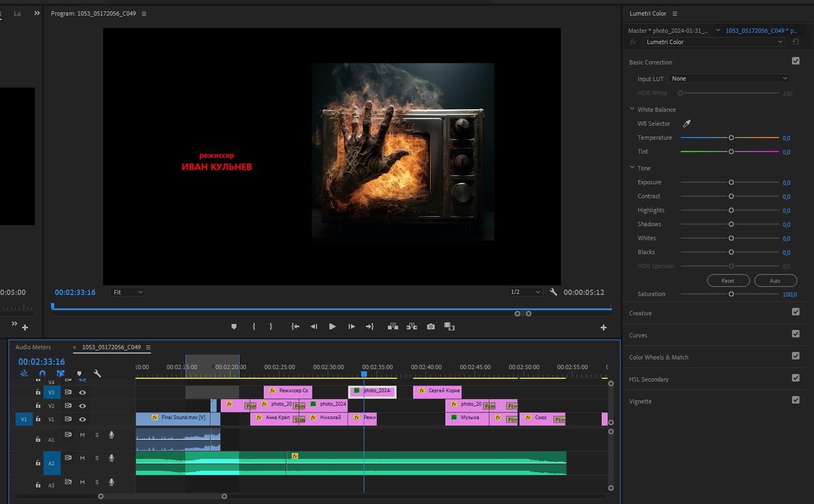
Task: Collapse the Tone section
Action: tap(632, 168)
